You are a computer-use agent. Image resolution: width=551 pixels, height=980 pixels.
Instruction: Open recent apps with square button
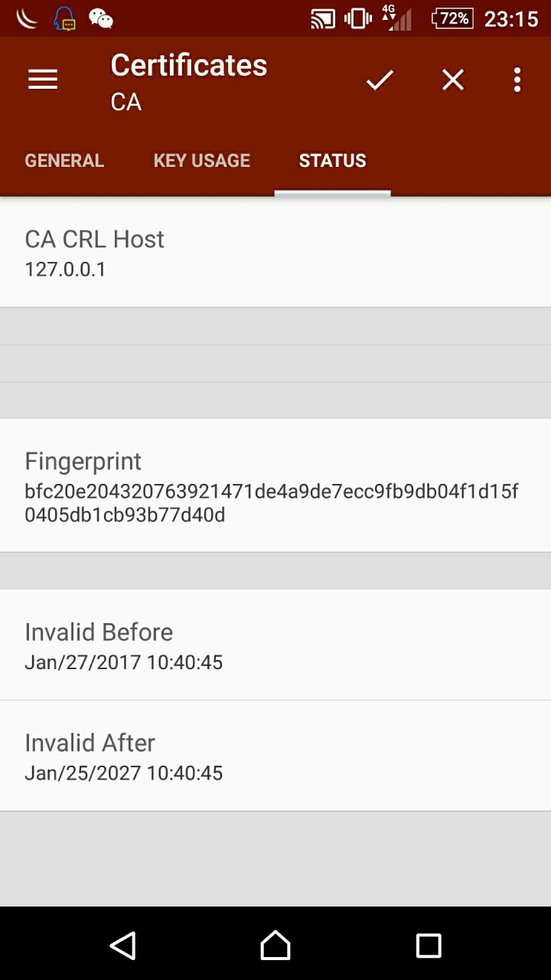click(429, 946)
